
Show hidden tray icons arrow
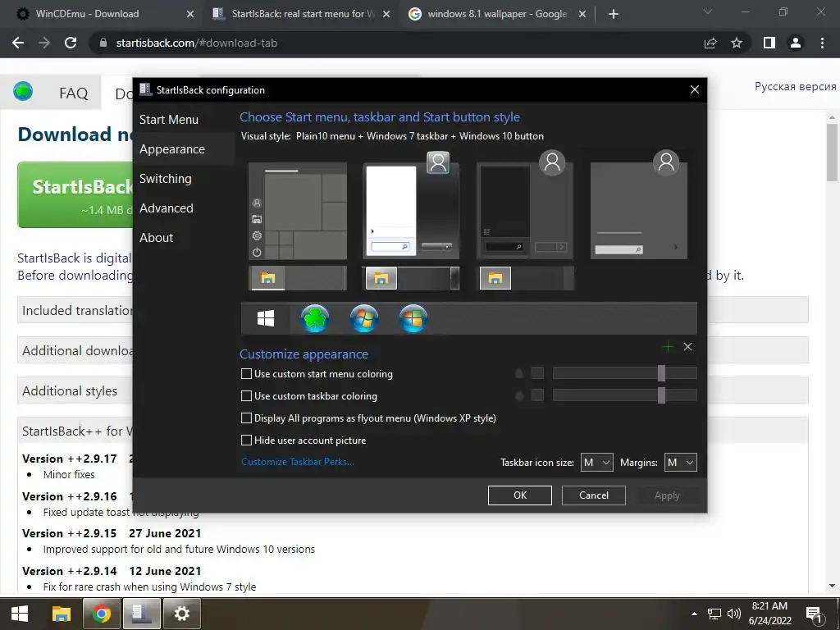coord(694,614)
